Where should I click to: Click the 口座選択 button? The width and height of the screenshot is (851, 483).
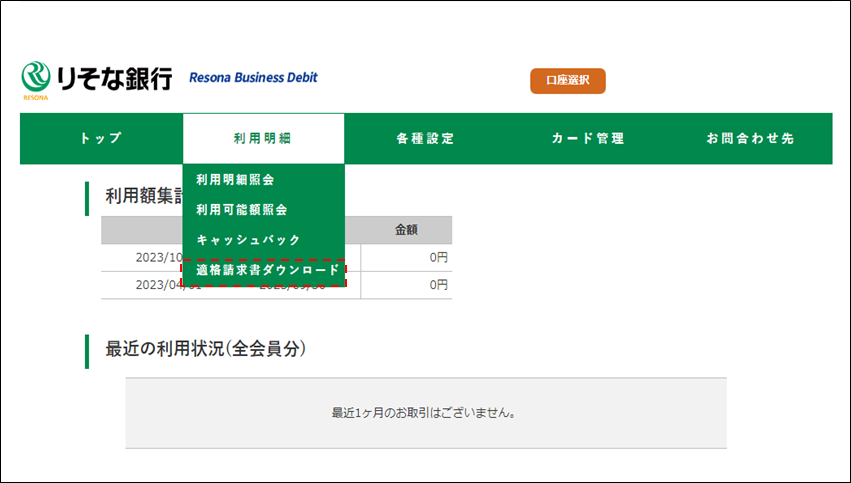point(568,81)
